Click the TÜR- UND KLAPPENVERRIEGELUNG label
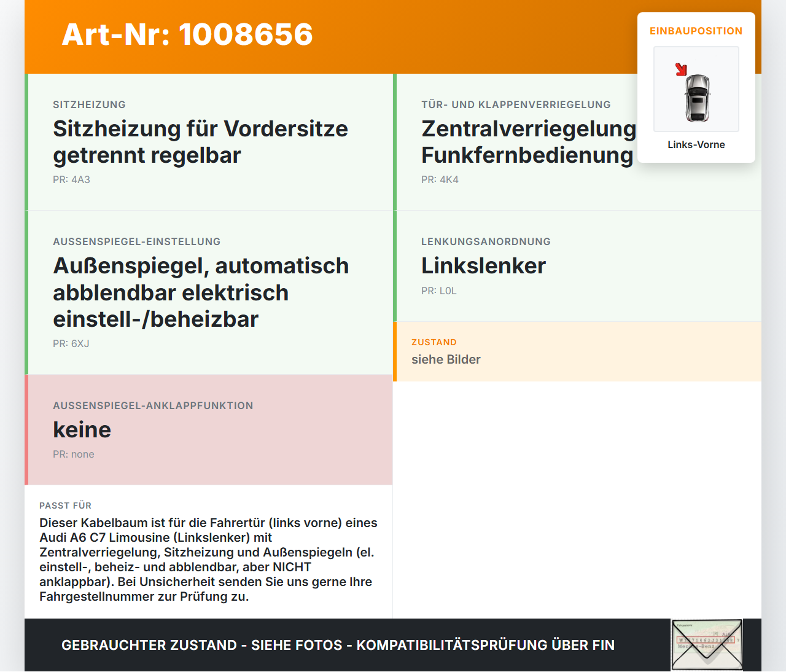 [x=516, y=104]
